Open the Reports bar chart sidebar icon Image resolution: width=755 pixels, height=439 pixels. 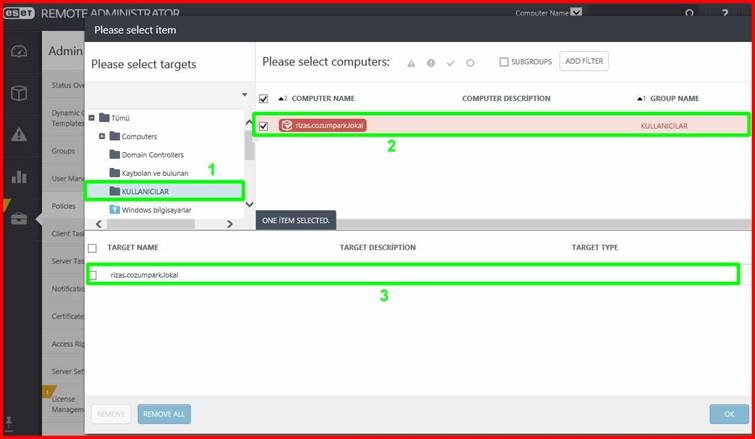[x=19, y=176]
